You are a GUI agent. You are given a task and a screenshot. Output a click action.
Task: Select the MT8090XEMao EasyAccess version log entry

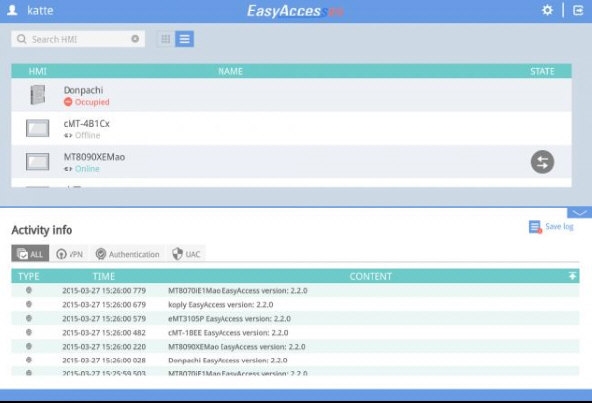(x=295, y=346)
